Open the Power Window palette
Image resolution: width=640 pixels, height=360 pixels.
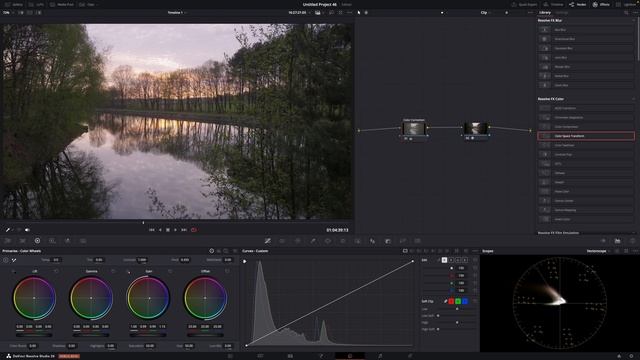tap(328, 241)
